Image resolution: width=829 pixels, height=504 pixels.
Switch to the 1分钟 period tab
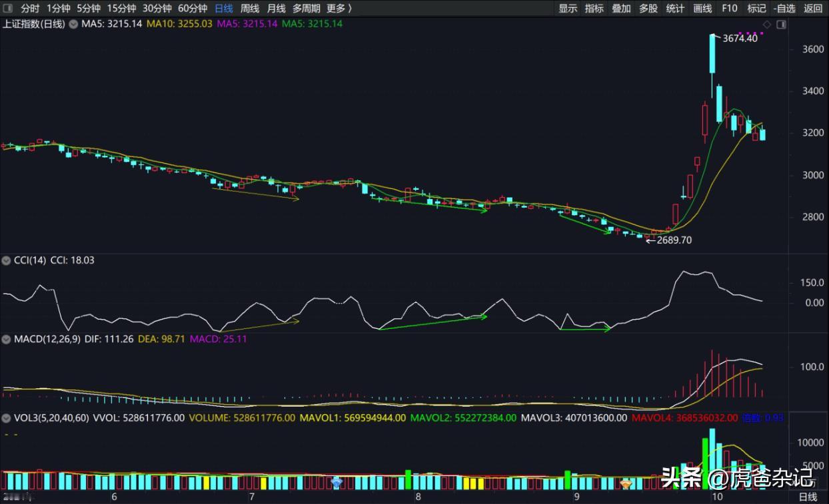point(59,8)
